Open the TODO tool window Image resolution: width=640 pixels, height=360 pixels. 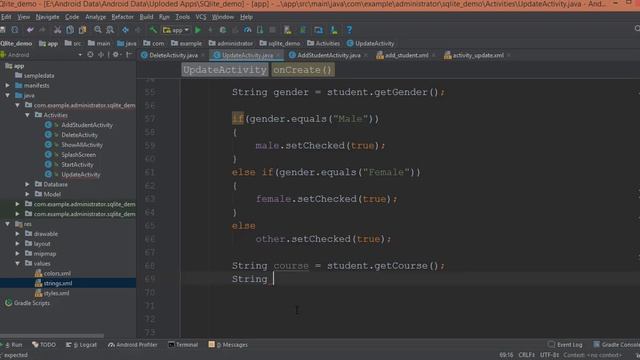(x=44, y=345)
